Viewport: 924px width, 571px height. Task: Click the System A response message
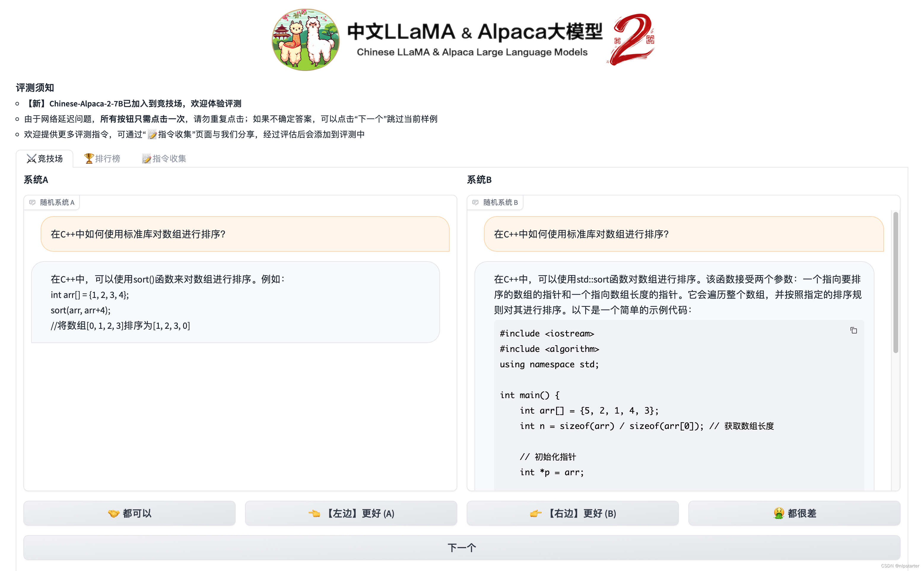click(x=235, y=302)
